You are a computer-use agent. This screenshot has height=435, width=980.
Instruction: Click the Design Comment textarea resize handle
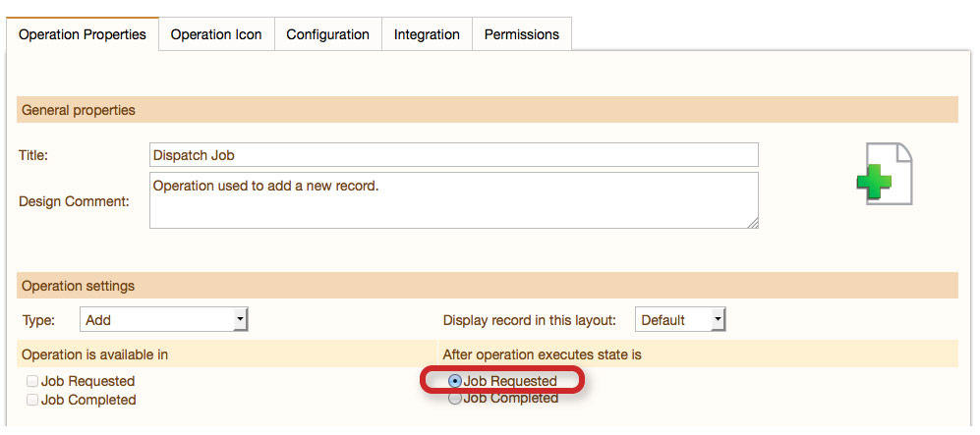click(x=753, y=223)
